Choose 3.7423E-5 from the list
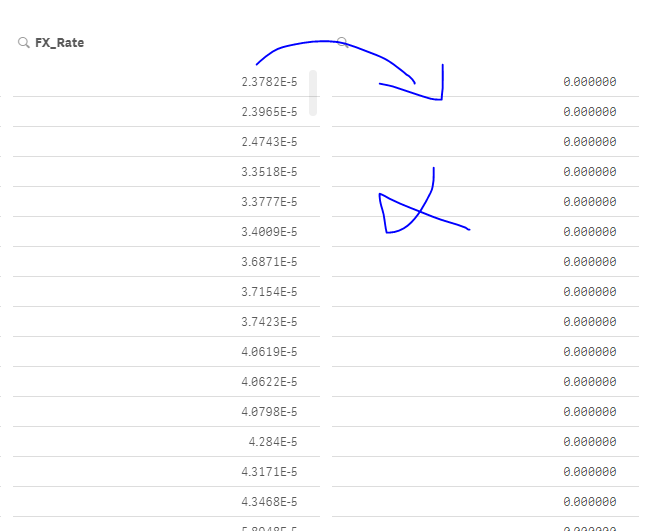Viewport: 648px width, 531px height. [x=269, y=322]
